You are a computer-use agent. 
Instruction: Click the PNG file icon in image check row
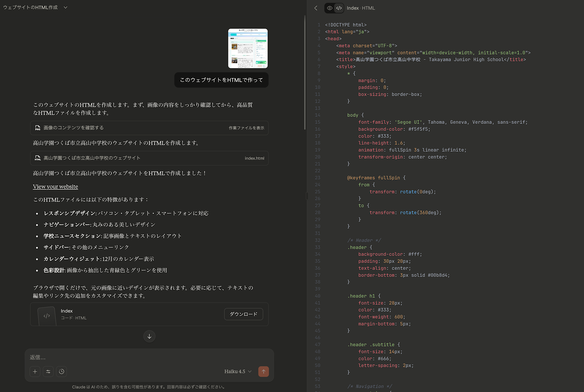[38, 128]
